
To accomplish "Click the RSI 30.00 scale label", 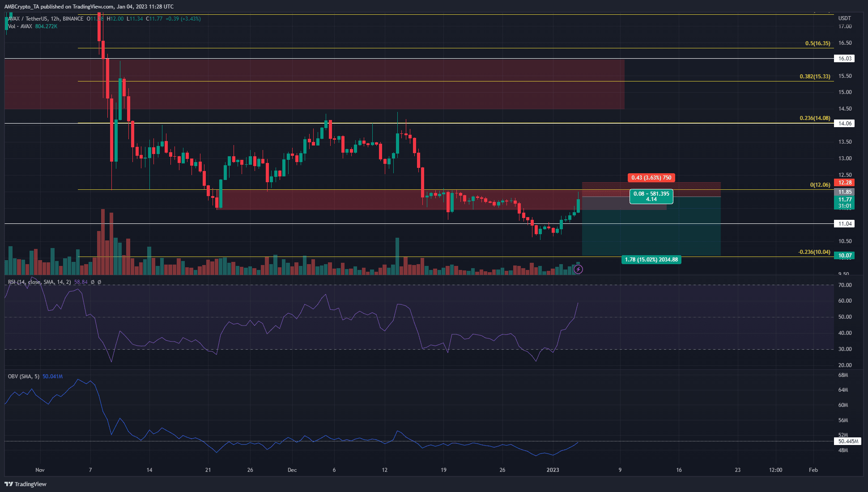I will [845, 349].
